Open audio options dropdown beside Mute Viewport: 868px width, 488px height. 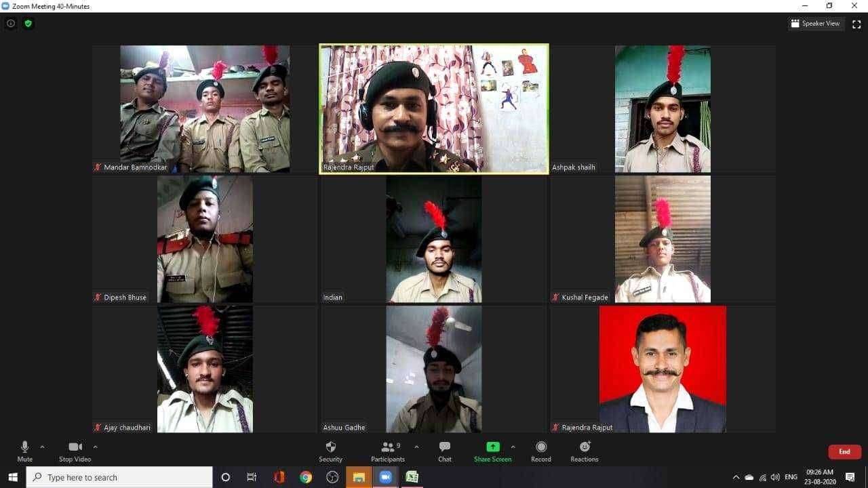point(42,447)
